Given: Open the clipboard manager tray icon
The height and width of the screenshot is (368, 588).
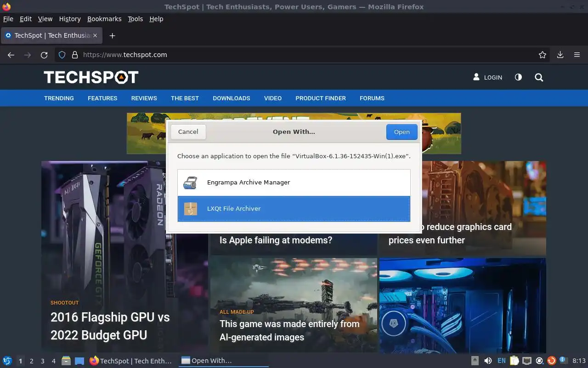Looking at the screenshot, I should 514,361.
